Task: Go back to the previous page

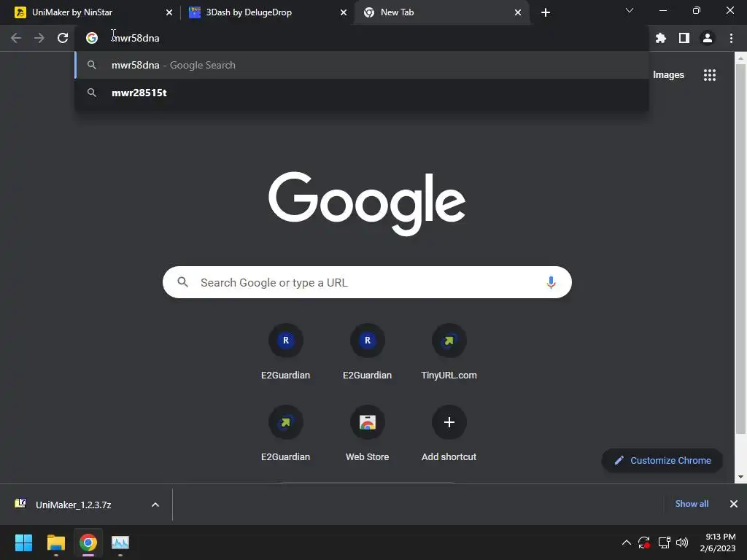Action: point(16,38)
